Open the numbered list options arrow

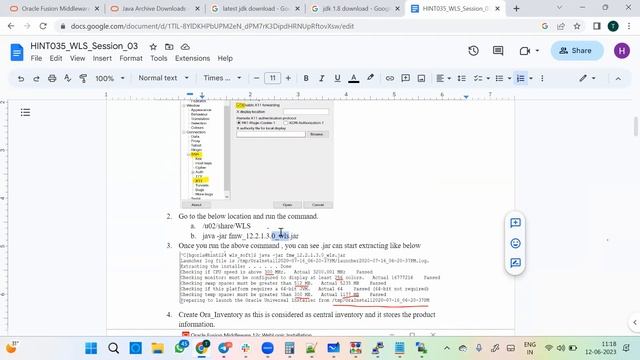coord(531,78)
